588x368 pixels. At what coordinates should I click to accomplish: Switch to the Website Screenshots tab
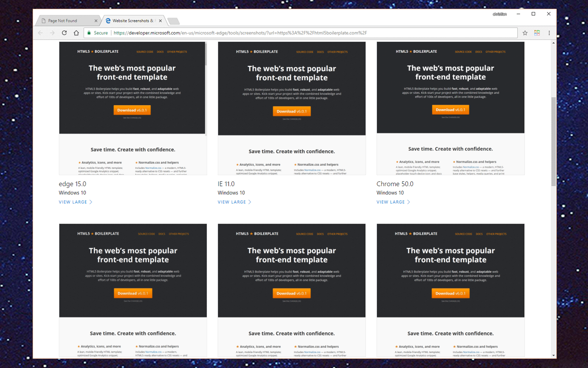132,20
